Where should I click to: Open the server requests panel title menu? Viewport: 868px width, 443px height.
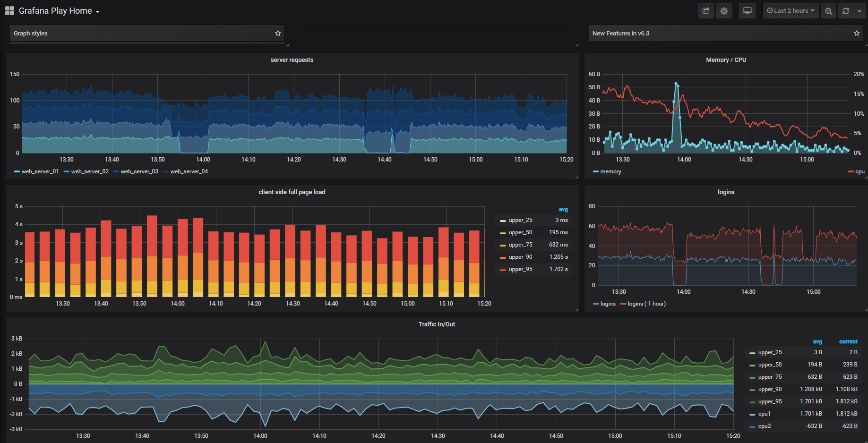point(292,60)
